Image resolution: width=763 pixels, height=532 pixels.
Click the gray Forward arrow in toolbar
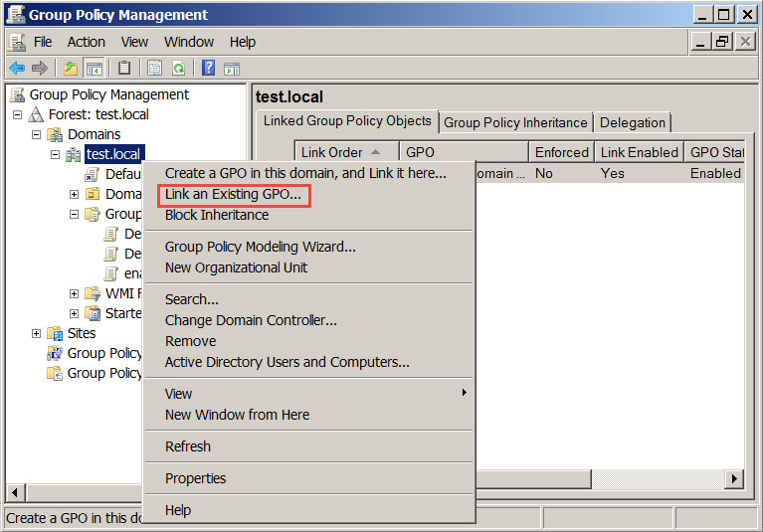tap(40, 68)
